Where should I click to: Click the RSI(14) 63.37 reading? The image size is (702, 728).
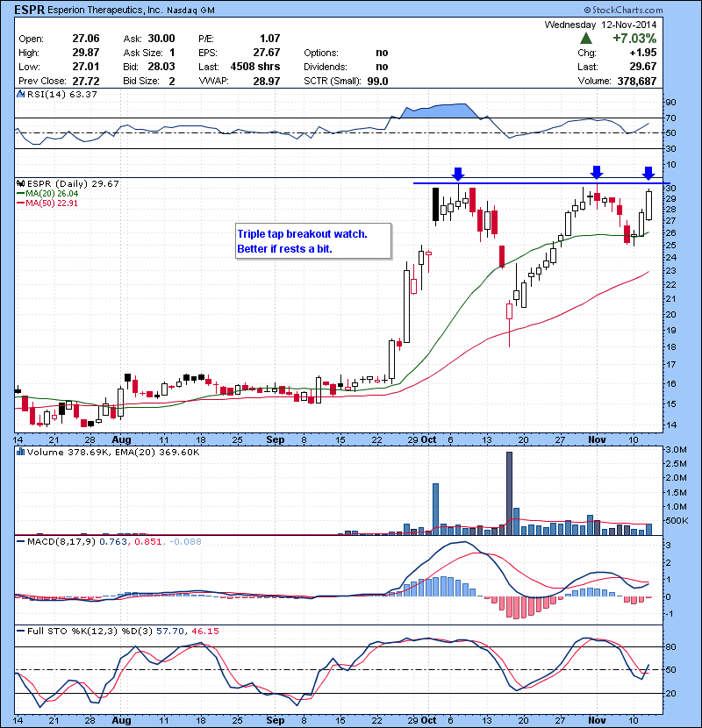61,94
